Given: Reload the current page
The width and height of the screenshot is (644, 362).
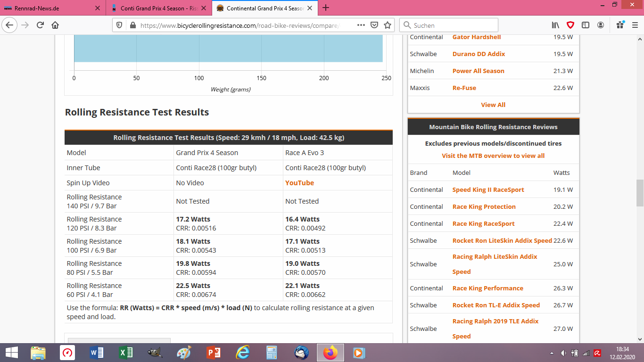Looking at the screenshot, I should [x=40, y=25].
